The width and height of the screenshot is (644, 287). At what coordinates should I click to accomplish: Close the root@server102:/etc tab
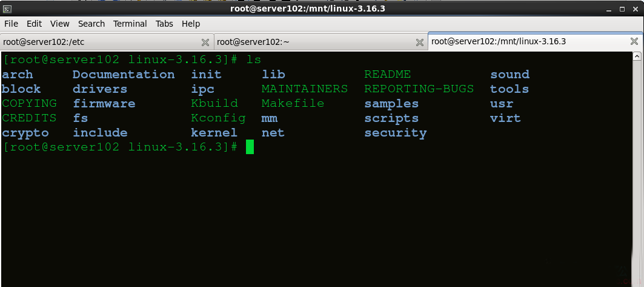pos(205,42)
